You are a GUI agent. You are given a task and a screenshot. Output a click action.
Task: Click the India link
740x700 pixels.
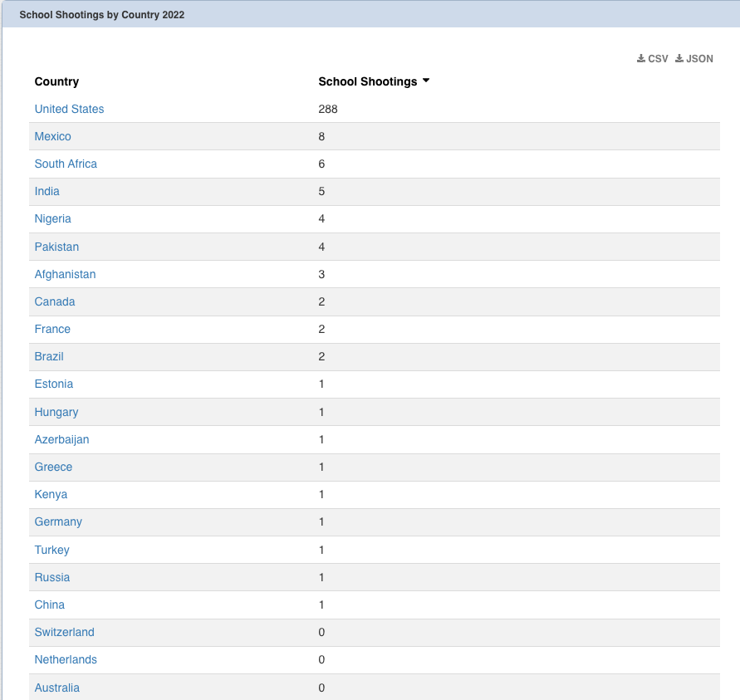[47, 191]
